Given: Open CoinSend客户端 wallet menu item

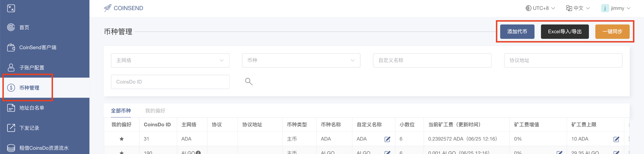Looking at the screenshot, I should coord(38,47).
